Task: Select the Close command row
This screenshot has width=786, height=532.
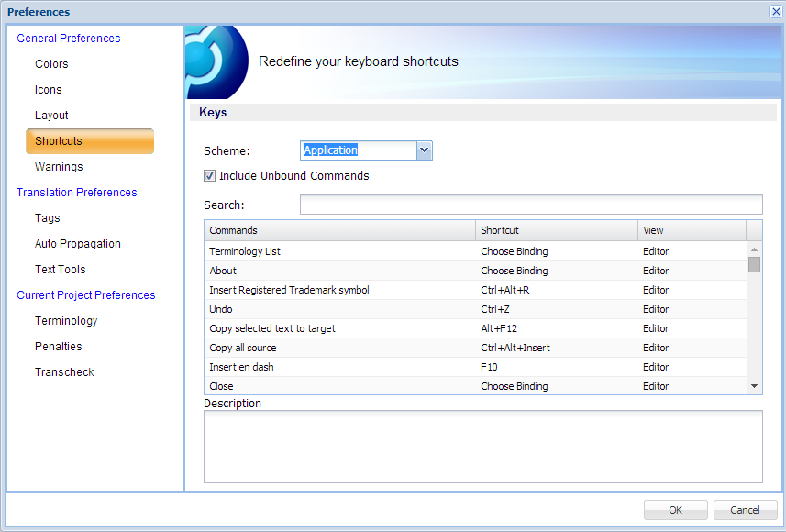Action: (475, 385)
